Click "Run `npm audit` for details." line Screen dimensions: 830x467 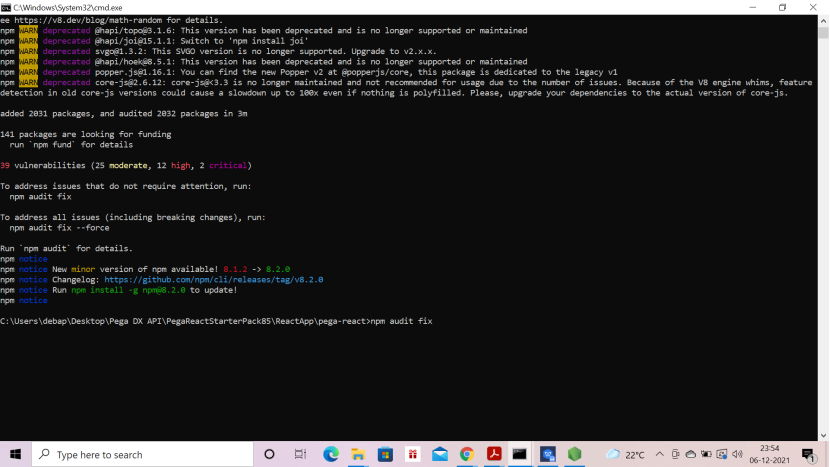tap(66, 248)
